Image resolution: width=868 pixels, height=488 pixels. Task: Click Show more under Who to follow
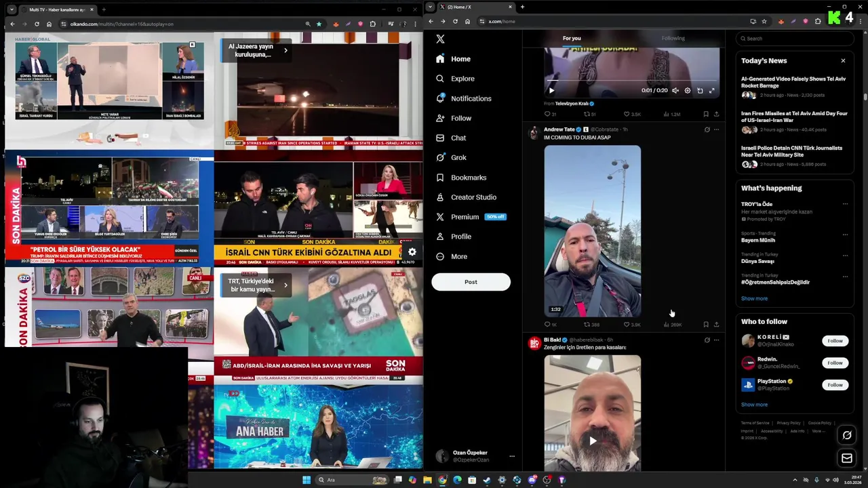click(x=754, y=405)
